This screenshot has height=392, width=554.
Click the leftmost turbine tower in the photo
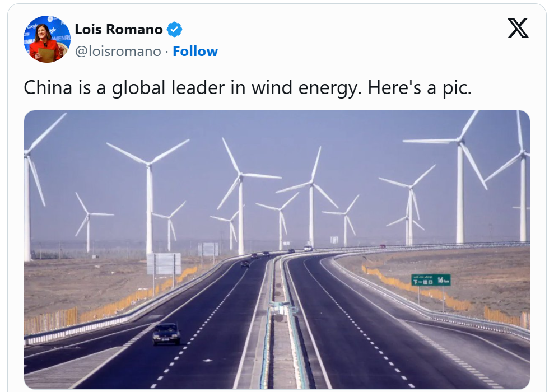(x=27, y=207)
